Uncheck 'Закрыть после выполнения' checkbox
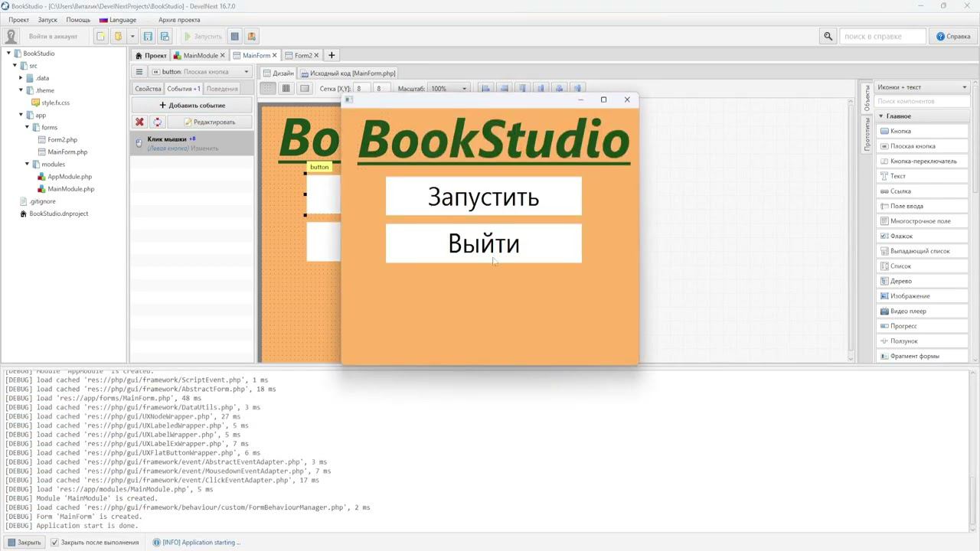Screen dimensions: 980x551 [x=54, y=543]
